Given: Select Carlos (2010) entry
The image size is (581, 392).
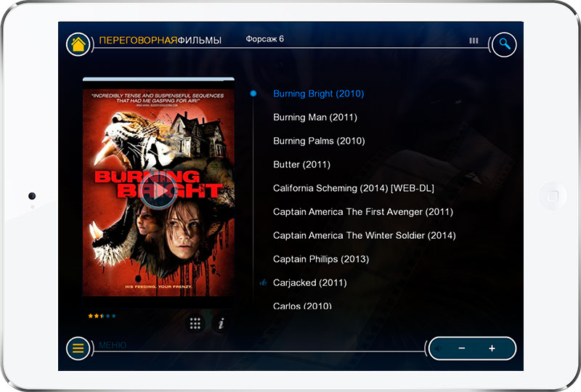Looking at the screenshot, I should pos(302,306).
